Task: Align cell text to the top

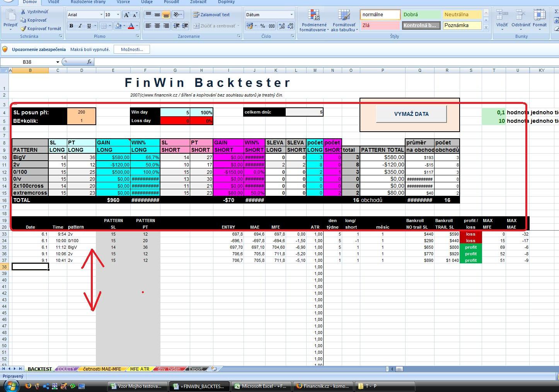Action: (x=148, y=15)
